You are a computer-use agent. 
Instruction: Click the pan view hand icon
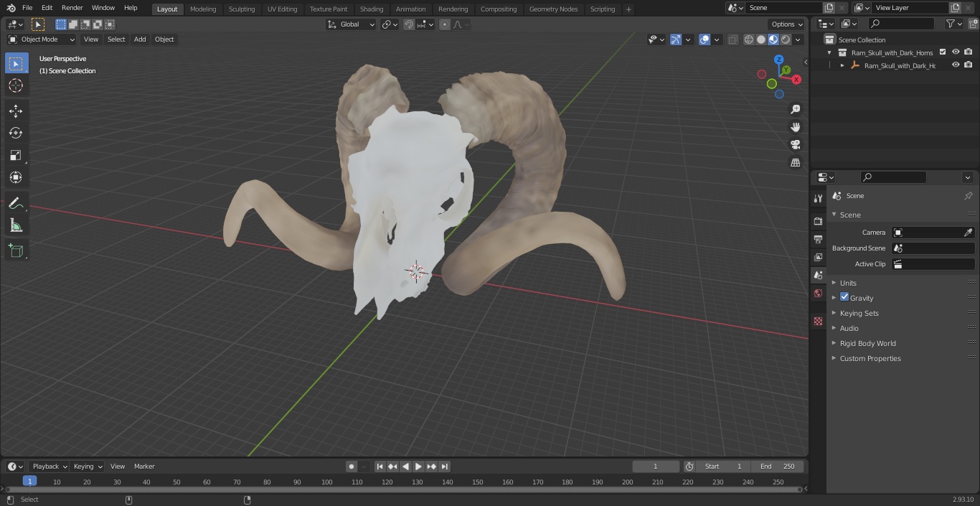(x=795, y=127)
